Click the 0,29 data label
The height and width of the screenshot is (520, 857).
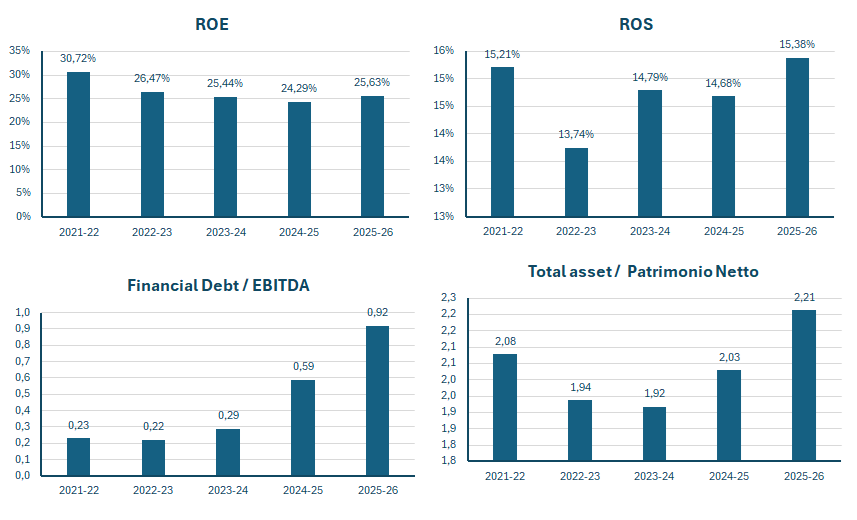click(228, 416)
